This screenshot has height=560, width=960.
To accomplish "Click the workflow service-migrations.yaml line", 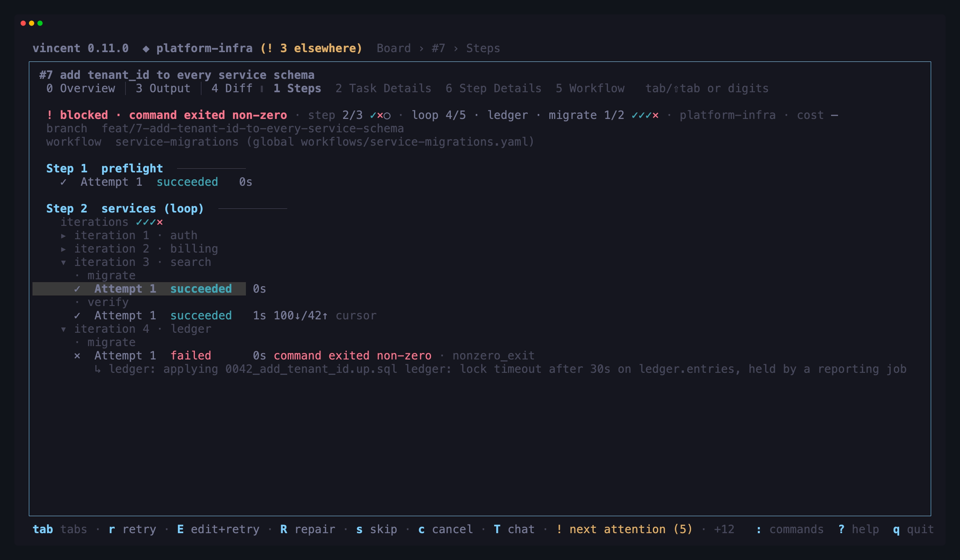I will pyautogui.click(x=290, y=142).
